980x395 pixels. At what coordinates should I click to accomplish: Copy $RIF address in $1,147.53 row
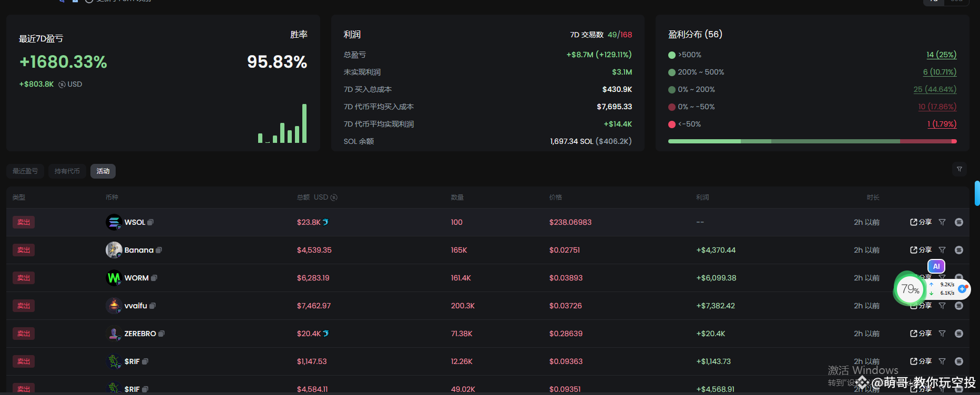coord(145,361)
